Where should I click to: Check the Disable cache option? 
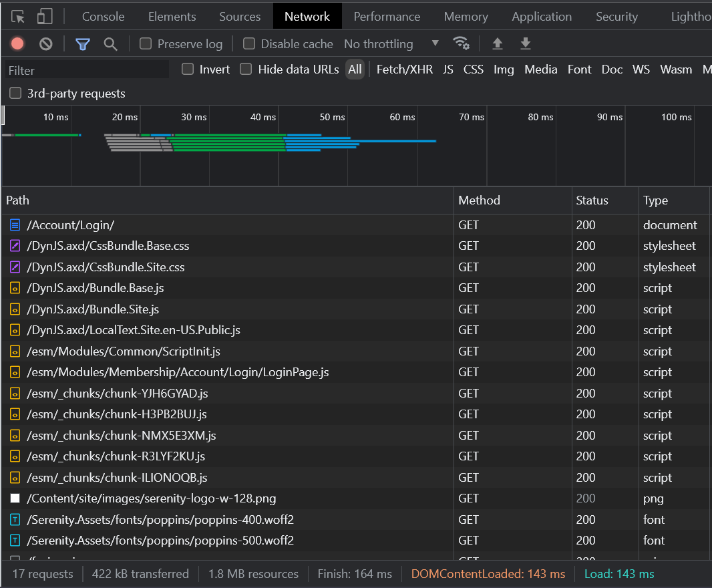(x=249, y=44)
